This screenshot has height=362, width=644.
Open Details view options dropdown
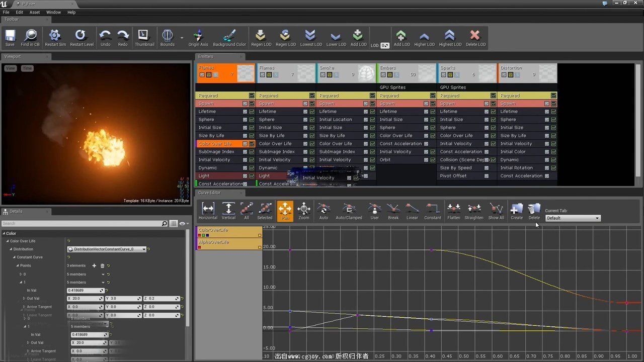[x=184, y=224]
